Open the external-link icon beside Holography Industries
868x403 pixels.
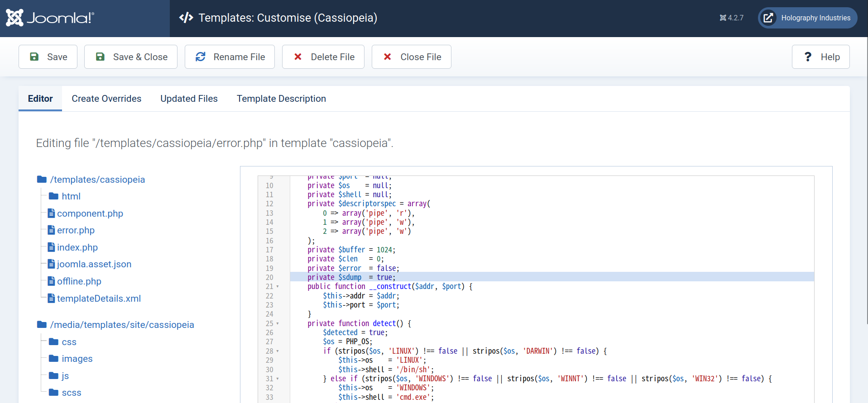[x=768, y=18]
